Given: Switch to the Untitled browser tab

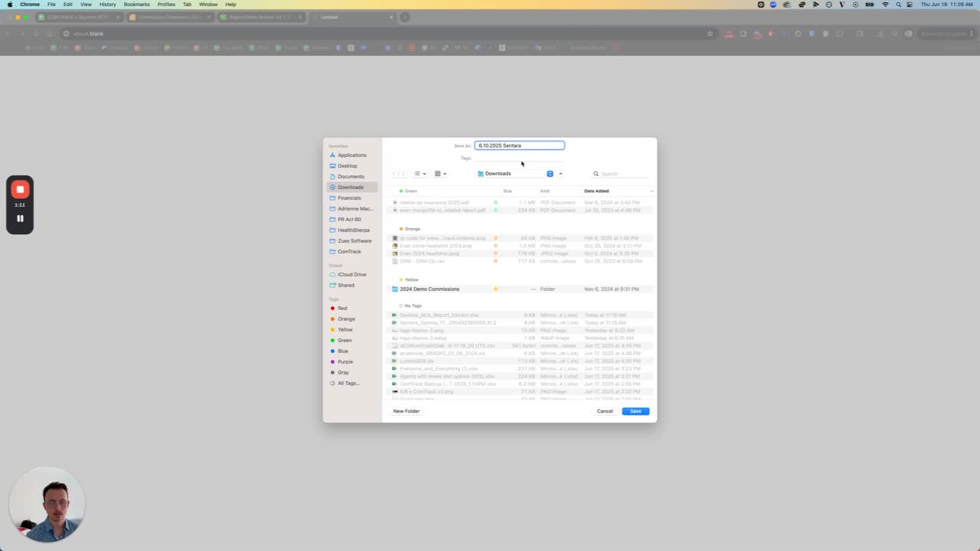Looking at the screenshot, I should [352, 17].
